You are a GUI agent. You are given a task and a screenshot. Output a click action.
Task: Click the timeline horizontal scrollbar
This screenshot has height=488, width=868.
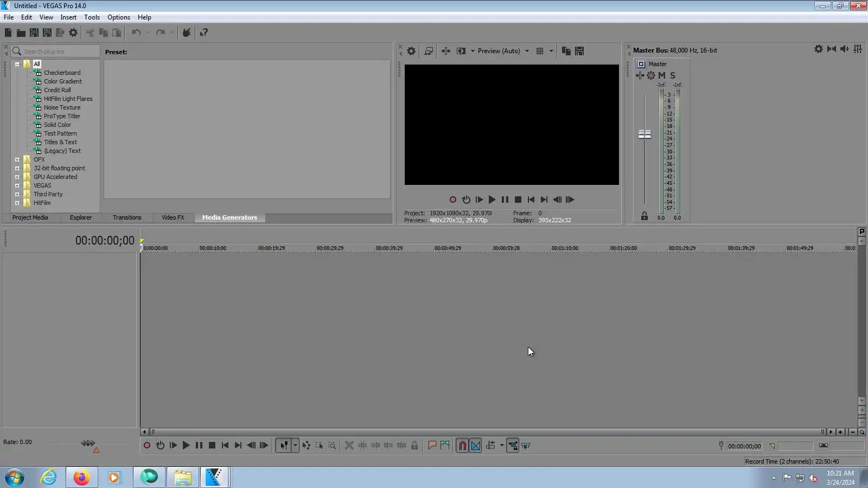coord(487,432)
